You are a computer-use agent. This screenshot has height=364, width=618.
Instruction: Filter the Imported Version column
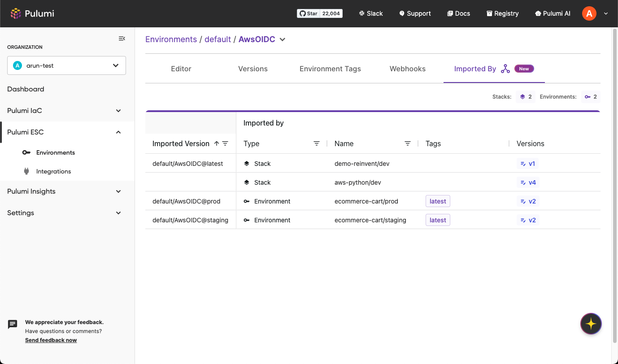pos(225,143)
